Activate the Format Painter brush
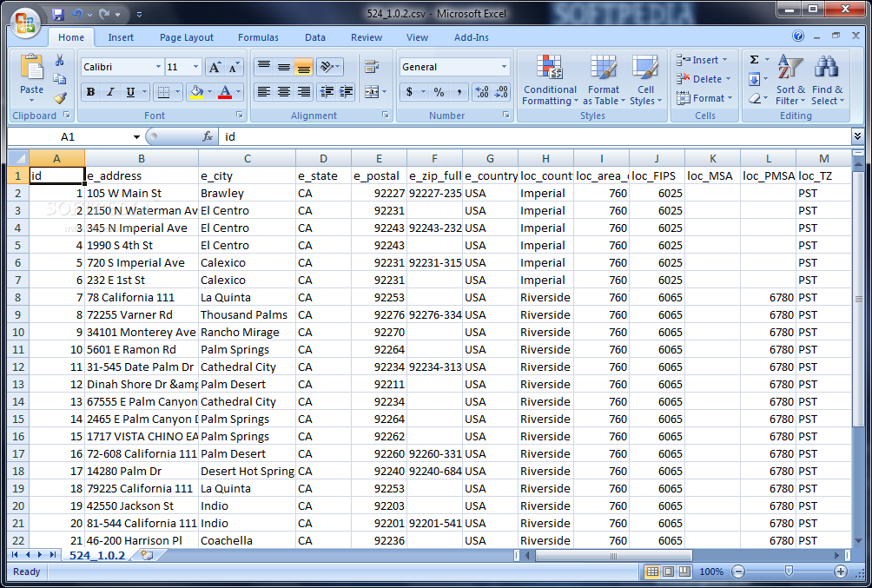 pos(60,98)
